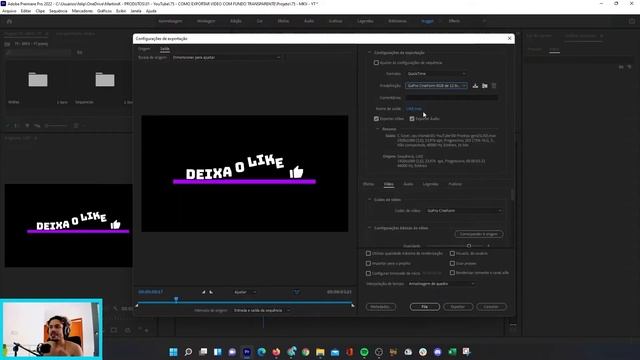Click the Task View taskbar icon
This screenshot has width=640, height=360.
(203, 352)
